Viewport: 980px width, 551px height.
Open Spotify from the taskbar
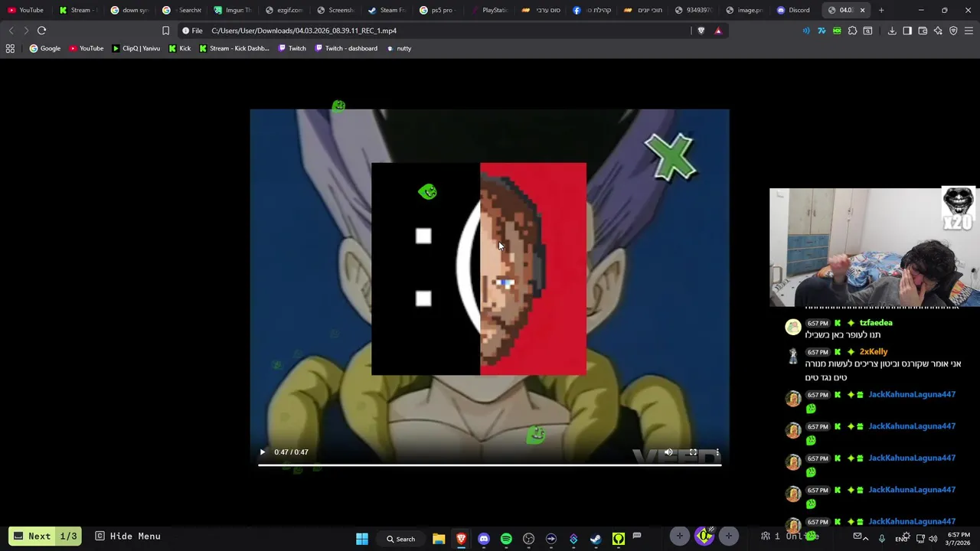click(x=506, y=539)
